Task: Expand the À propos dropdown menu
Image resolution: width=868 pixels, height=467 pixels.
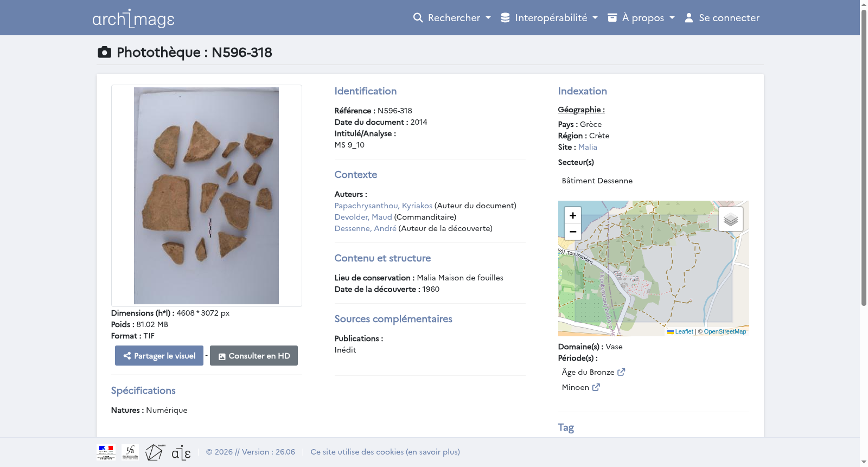Action: pos(641,18)
